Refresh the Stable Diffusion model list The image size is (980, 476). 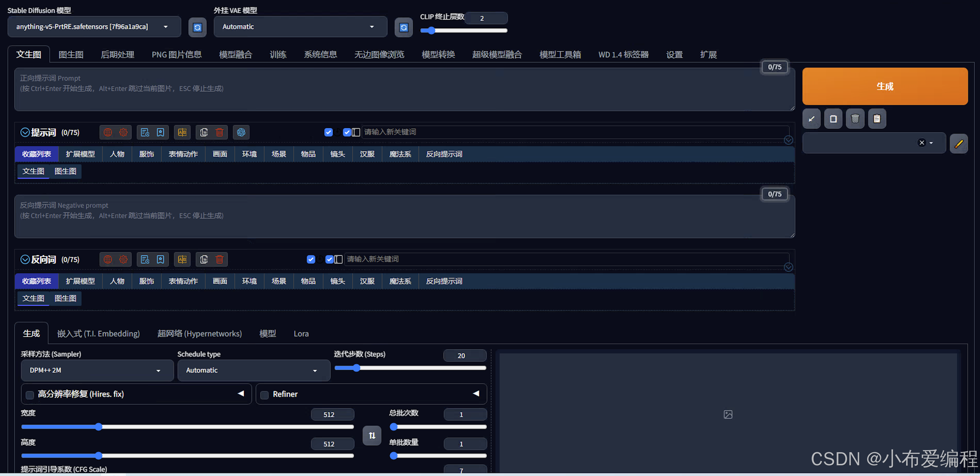(197, 27)
